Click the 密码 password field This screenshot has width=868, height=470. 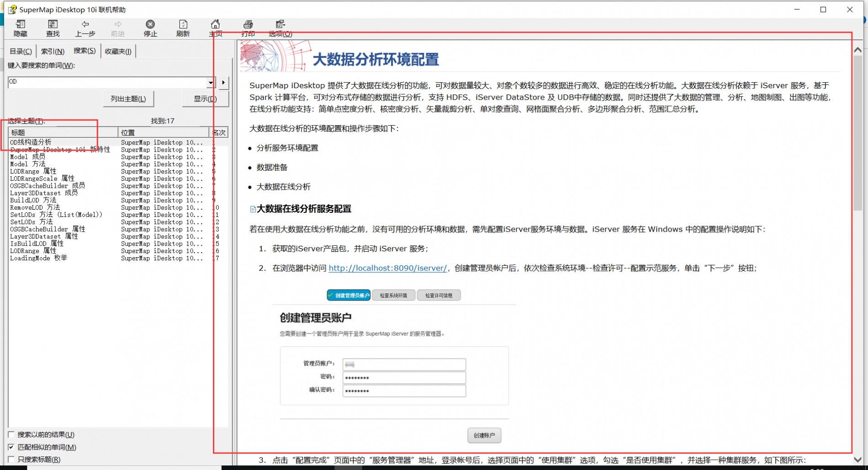click(404, 378)
